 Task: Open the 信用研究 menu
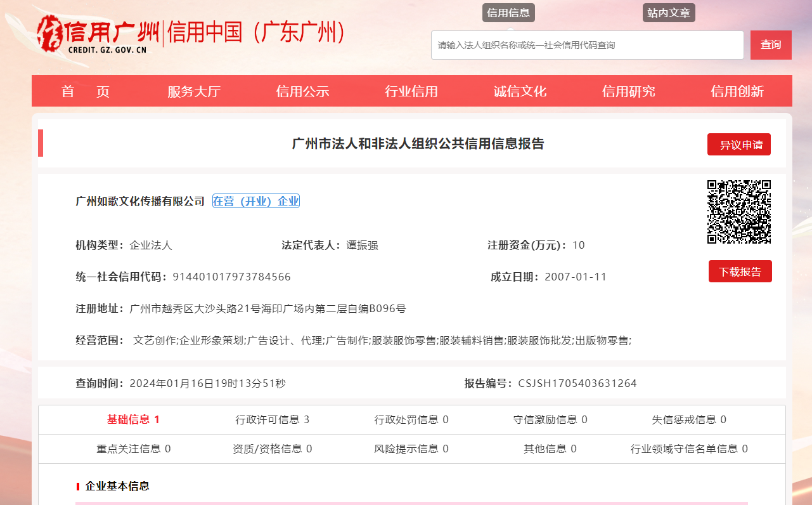coord(629,91)
